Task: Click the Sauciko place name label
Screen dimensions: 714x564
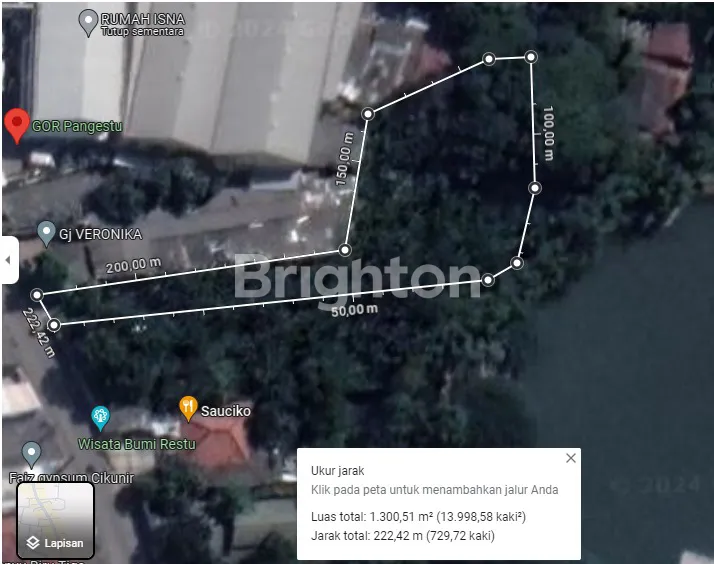Action: 226,411
